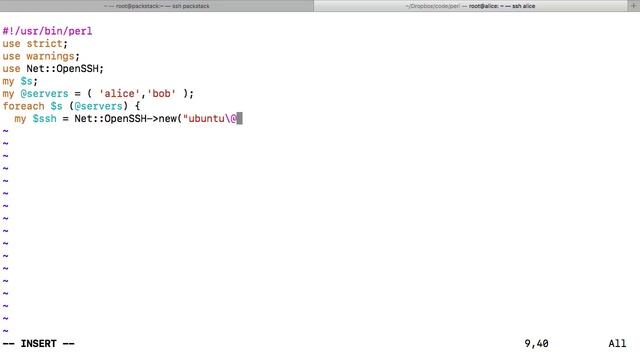Click the 'use strict;' line
Screen dimensions: 640x360
35,44
